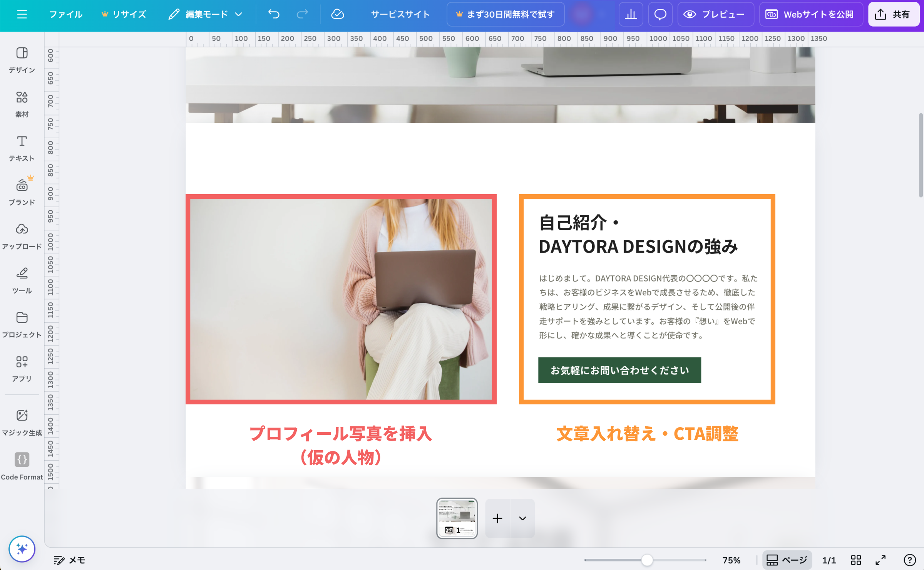
Task: Select the desk header photo at top
Action: point(500,85)
